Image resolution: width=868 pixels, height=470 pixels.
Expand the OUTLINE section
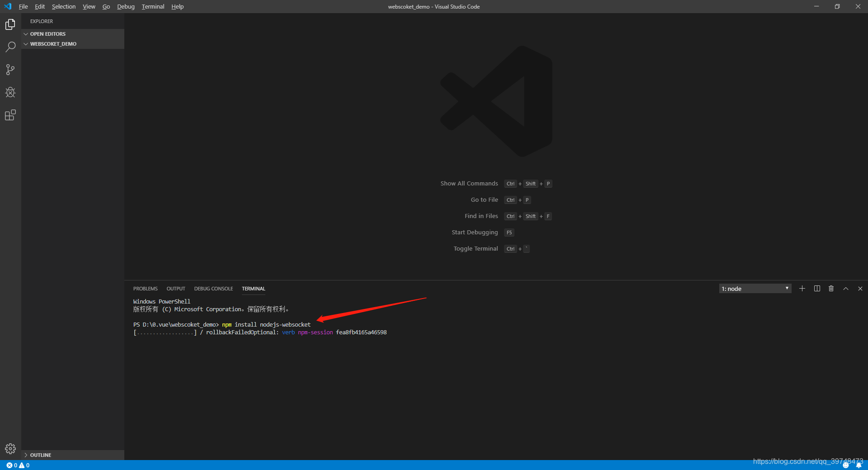point(73,455)
